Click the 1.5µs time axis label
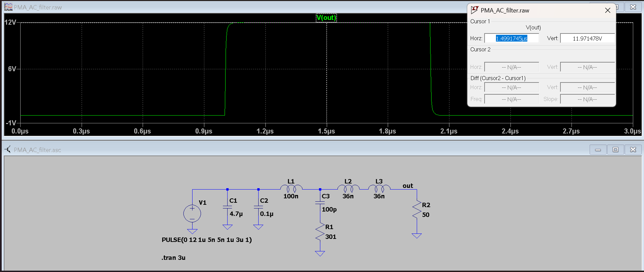Image resolution: width=644 pixels, height=272 pixels. 326,131
